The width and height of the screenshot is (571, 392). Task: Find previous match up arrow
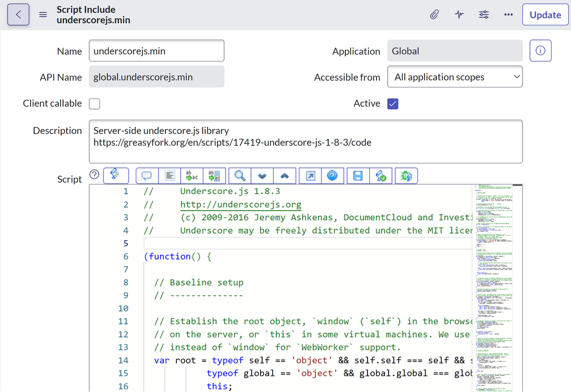point(285,176)
